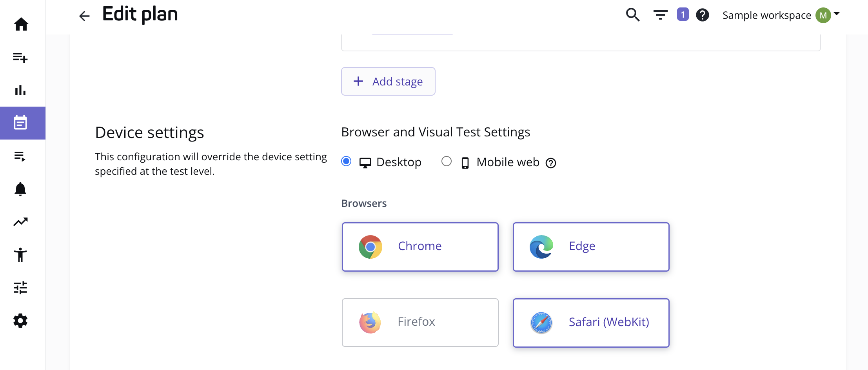This screenshot has height=370, width=868.
Task: Click the add test list icon in sidebar
Action: [x=20, y=58]
